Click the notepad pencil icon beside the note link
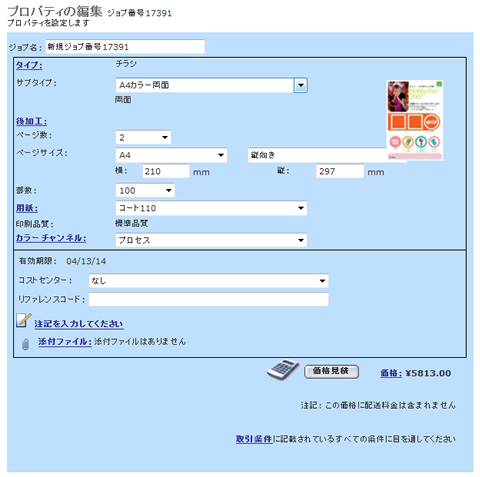The height and width of the screenshot is (477, 480). click(23, 321)
